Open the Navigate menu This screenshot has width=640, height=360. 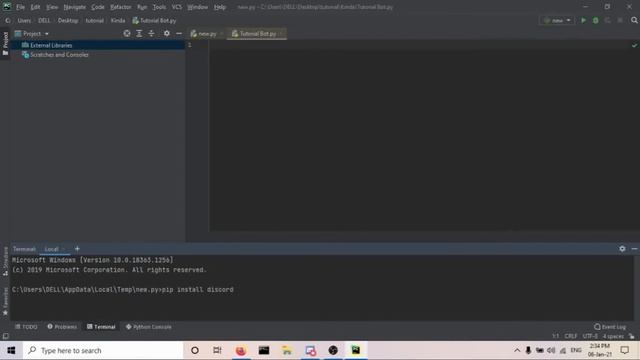coord(75,7)
